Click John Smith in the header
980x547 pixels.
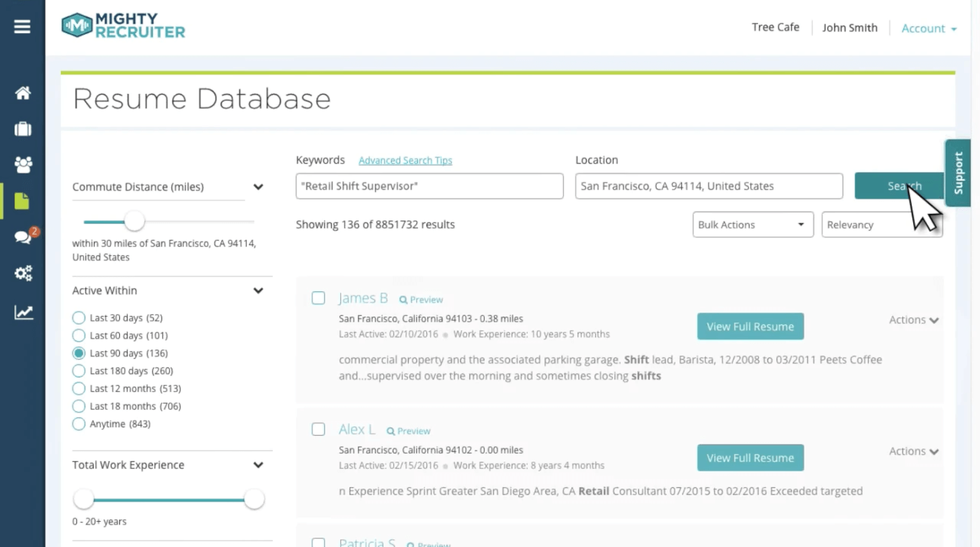(x=850, y=28)
